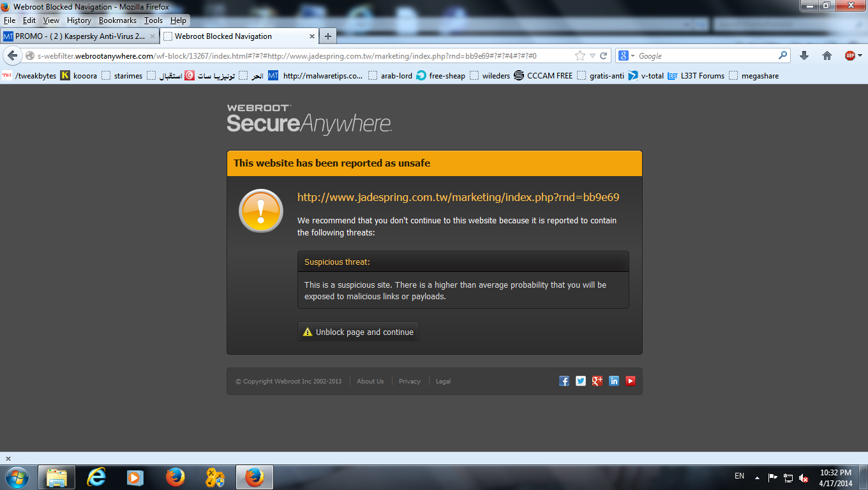Reload the current page

pos(603,56)
